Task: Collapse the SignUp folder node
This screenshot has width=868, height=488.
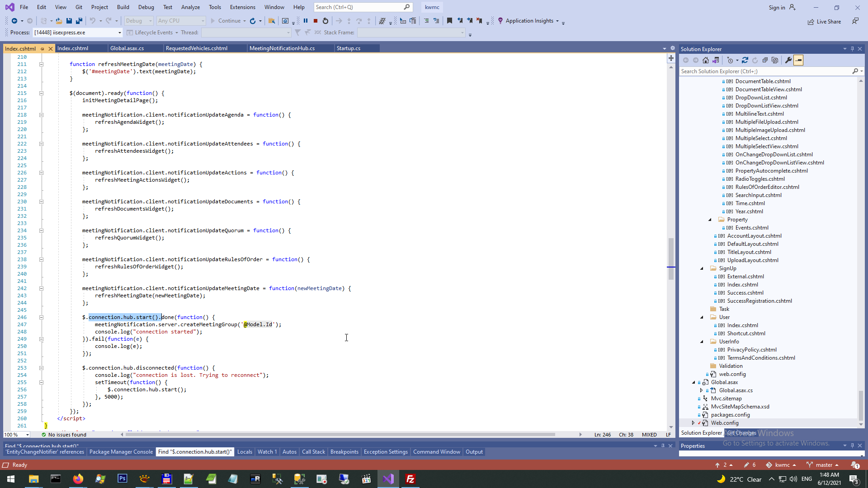Action: pyautogui.click(x=702, y=268)
